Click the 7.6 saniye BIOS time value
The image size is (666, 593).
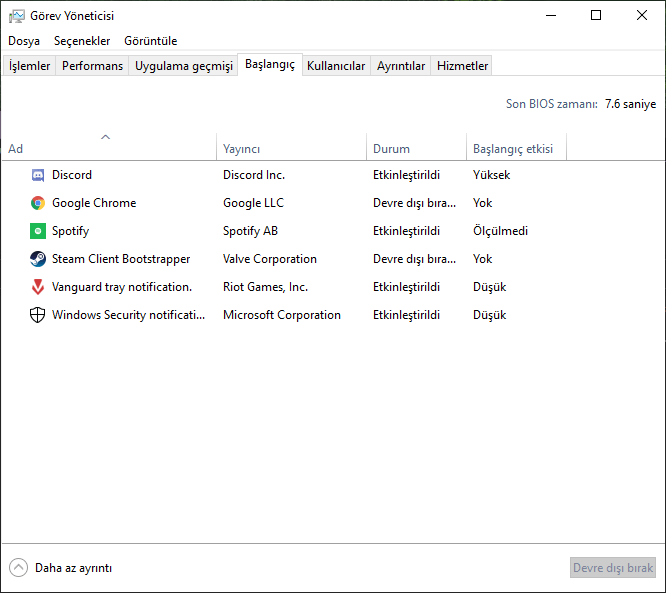[x=630, y=104]
